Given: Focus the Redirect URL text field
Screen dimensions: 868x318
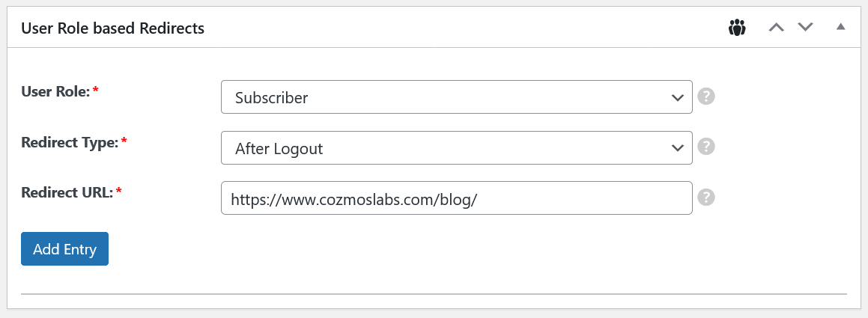Looking at the screenshot, I should [x=456, y=198].
